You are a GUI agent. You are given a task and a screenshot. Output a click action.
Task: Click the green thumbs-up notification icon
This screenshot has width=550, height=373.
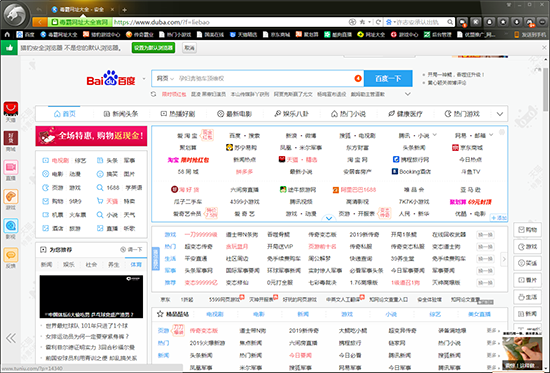pos(9,48)
